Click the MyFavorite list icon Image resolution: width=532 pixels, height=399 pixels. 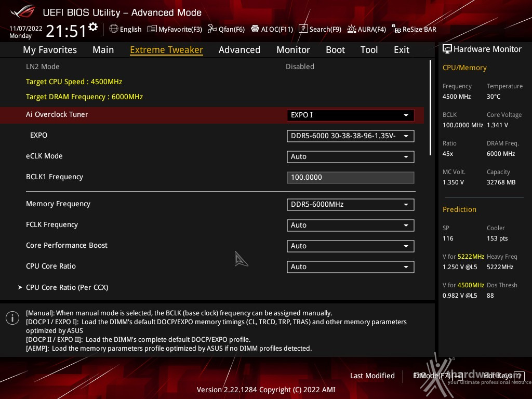pyautogui.click(x=152, y=29)
